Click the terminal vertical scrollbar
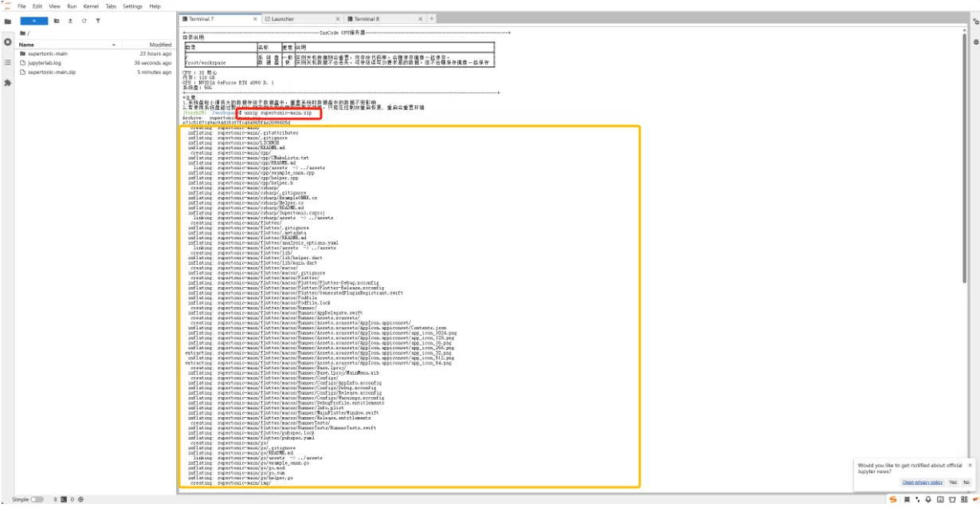980x508 pixels. tap(966, 159)
